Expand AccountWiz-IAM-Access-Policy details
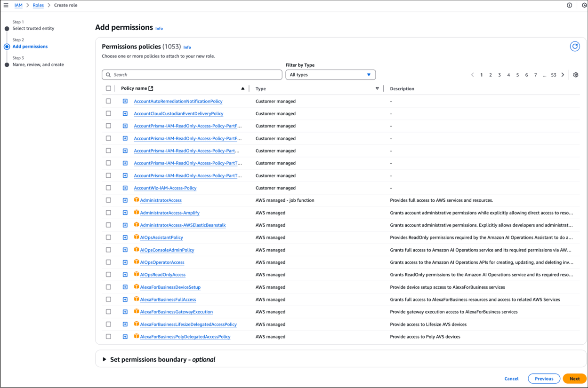Viewport: 588px width, 388px height. (125, 188)
